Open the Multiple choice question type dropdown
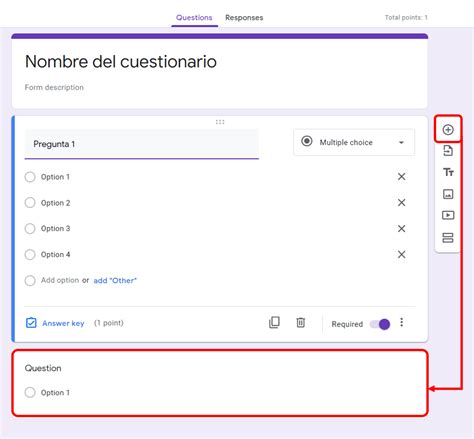Screen dimensions: 474x439 pos(354,142)
